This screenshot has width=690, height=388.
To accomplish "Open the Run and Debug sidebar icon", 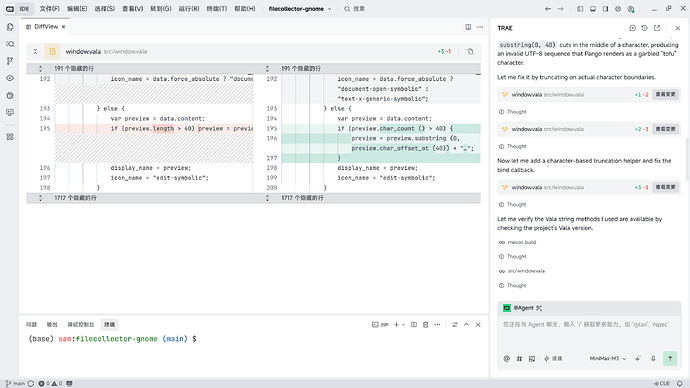I will tap(10, 95).
